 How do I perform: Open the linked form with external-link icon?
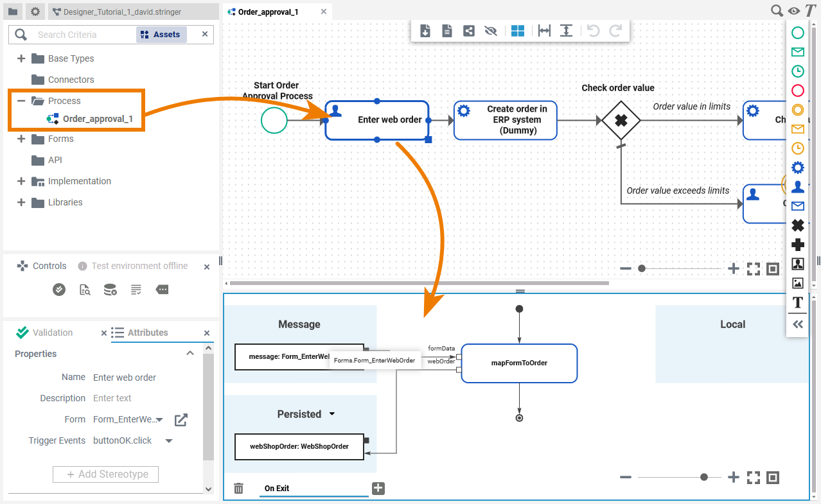coord(181,420)
